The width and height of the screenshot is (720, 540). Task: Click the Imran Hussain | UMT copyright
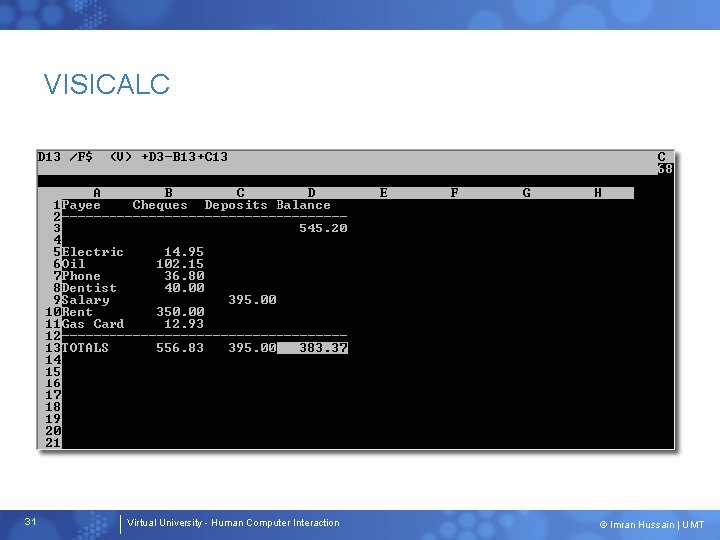coord(652,525)
